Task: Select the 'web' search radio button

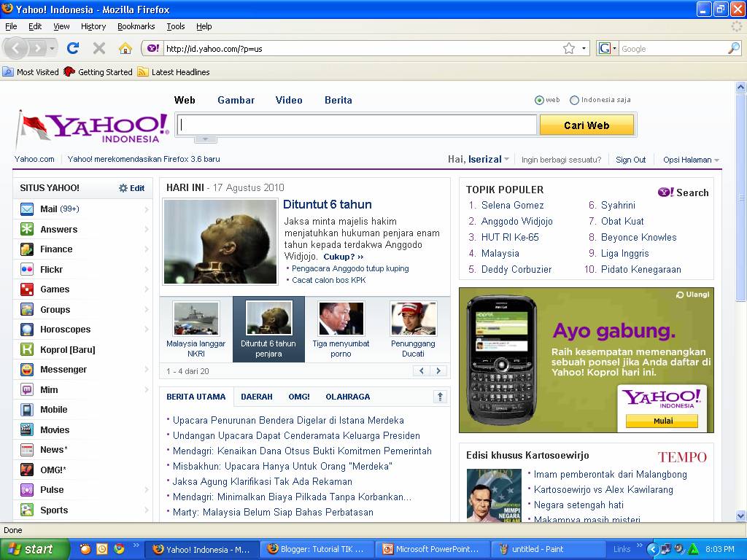Action: (539, 100)
